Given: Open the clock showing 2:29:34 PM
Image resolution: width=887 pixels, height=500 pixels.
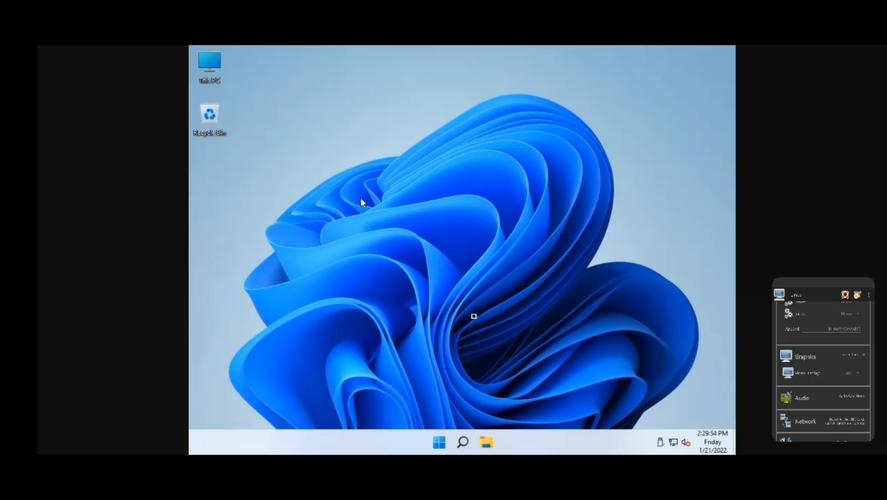Looking at the screenshot, I should (x=713, y=442).
